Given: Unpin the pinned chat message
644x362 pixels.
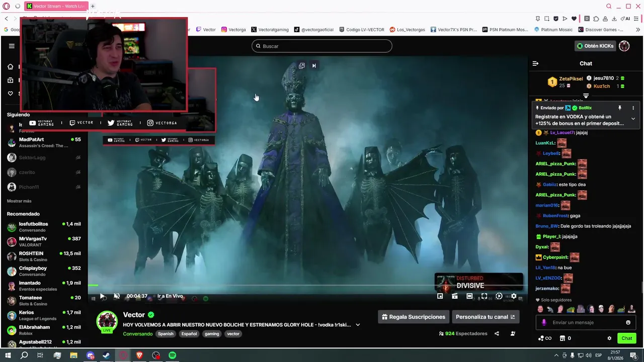Looking at the screenshot, I should 620,108.
